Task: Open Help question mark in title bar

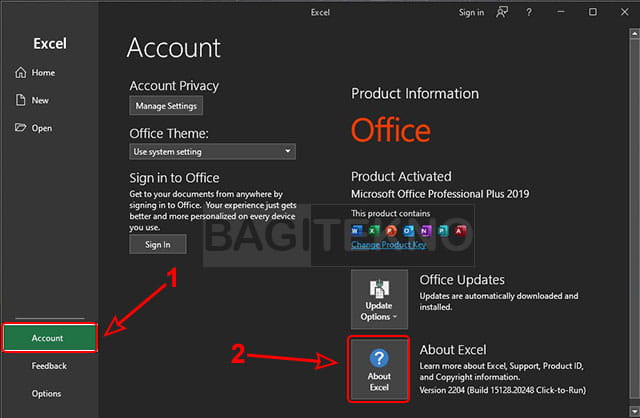Action: (529, 12)
